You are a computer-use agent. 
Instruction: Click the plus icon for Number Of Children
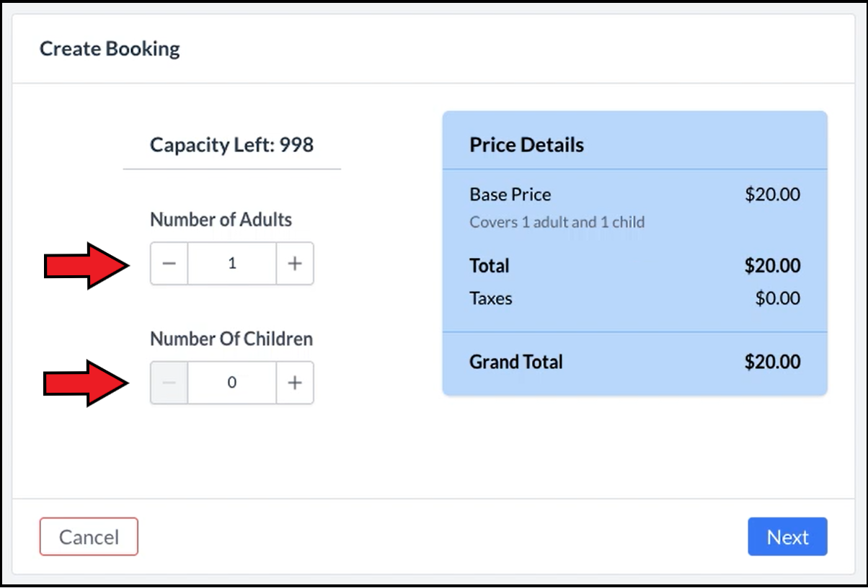(x=295, y=383)
